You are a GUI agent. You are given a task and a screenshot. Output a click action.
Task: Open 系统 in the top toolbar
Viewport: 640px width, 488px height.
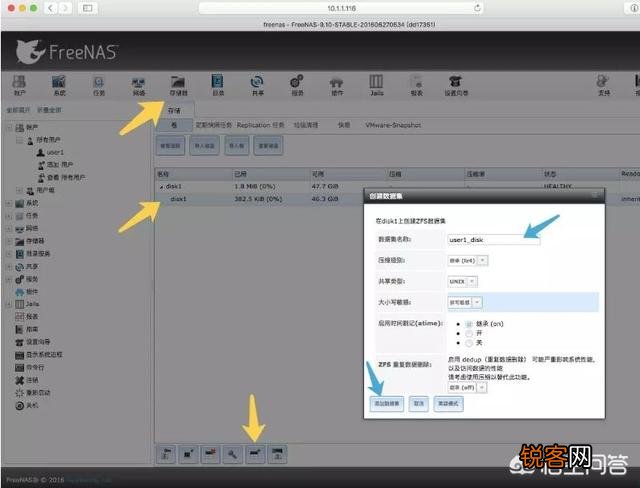point(59,85)
